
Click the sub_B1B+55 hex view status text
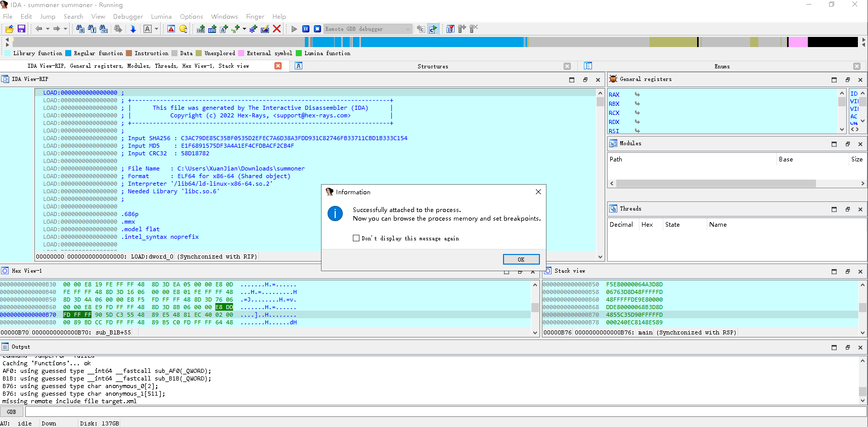point(113,332)
